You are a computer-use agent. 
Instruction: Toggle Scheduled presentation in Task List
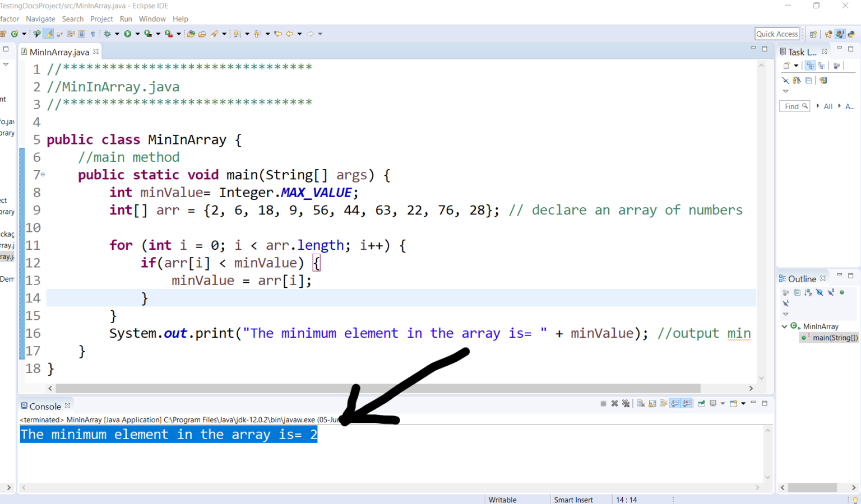pyautogui.click(x=821, y=66)
